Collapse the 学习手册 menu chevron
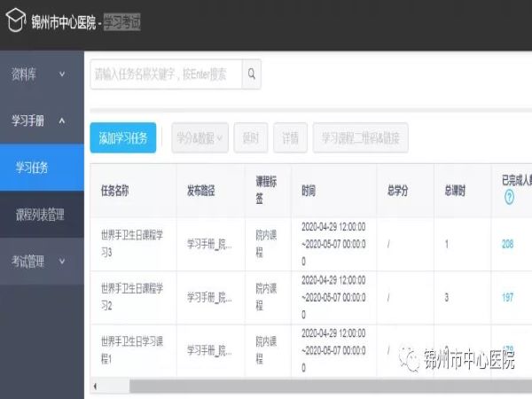 click(62, 121)
